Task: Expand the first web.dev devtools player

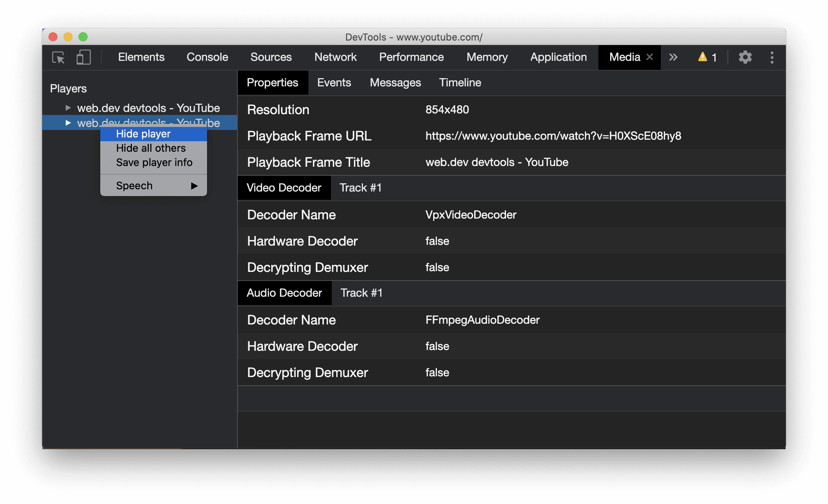Action: pos(67,108)
